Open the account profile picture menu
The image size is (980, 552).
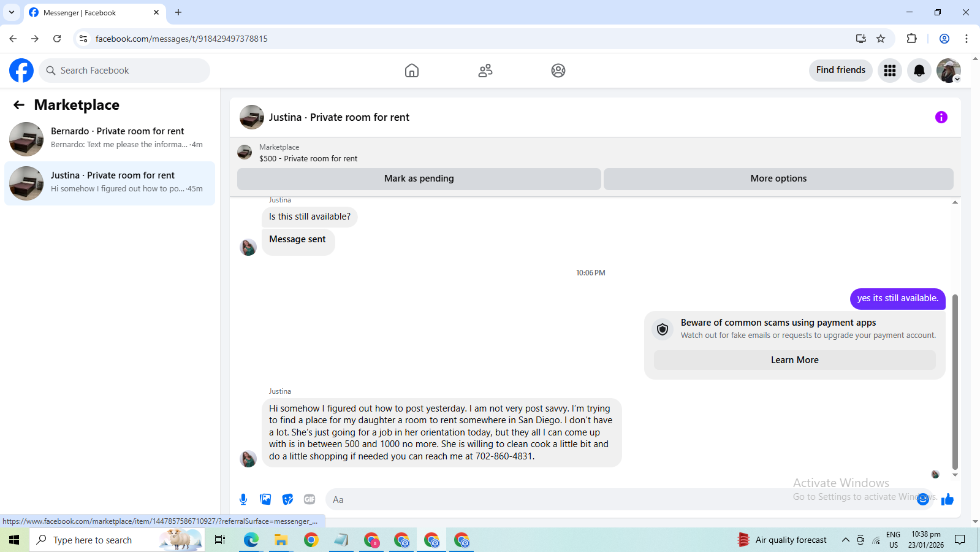[949, 71]
